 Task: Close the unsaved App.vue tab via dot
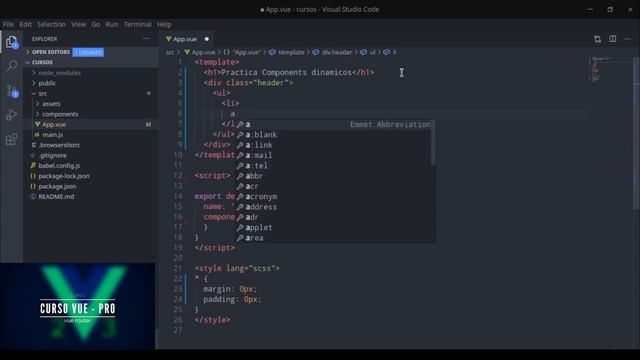207,39
